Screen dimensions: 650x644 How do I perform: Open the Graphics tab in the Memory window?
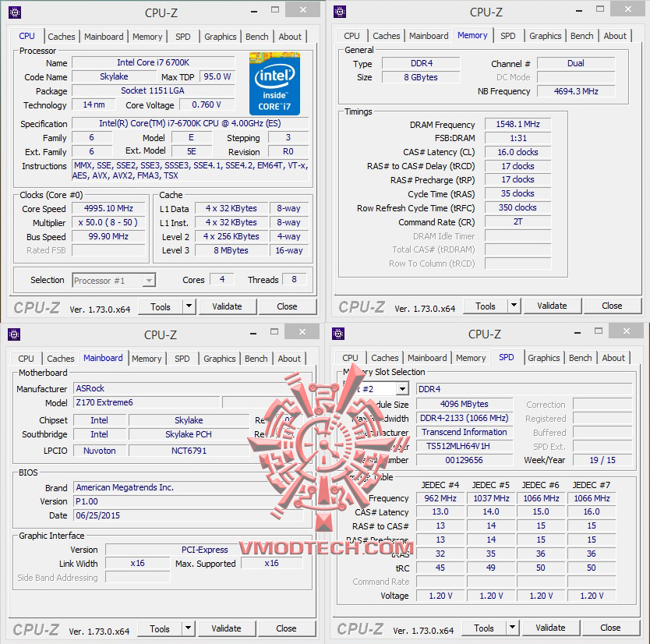[545, 36]
